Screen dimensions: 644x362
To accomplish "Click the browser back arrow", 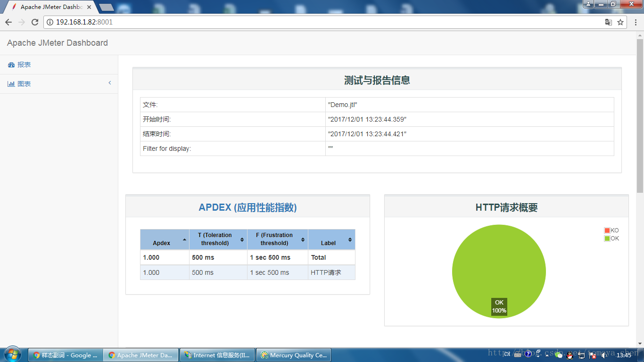I will (8, 22).
